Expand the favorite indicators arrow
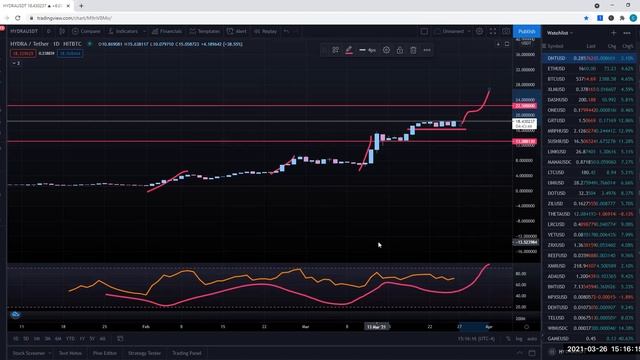This screenshot has height=360, width=640. 144,31
